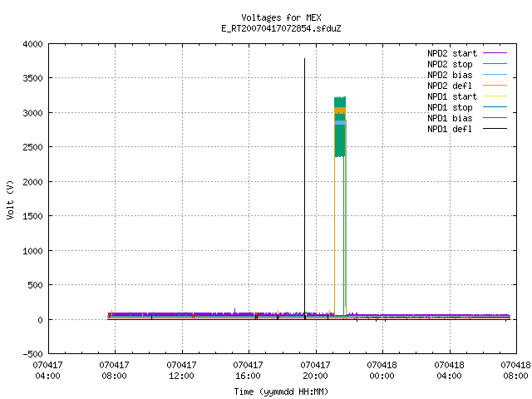This screenshot has height=399, width=532.
Task: Click the 3000 y-axis tick label
Action: tap(33, 113)
